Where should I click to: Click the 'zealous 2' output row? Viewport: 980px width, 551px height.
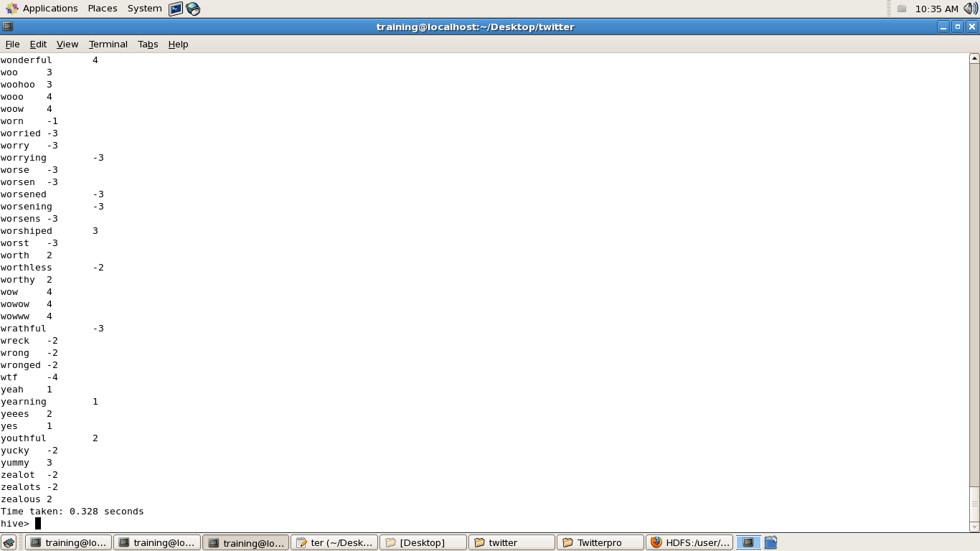click(x=27, y=499)
